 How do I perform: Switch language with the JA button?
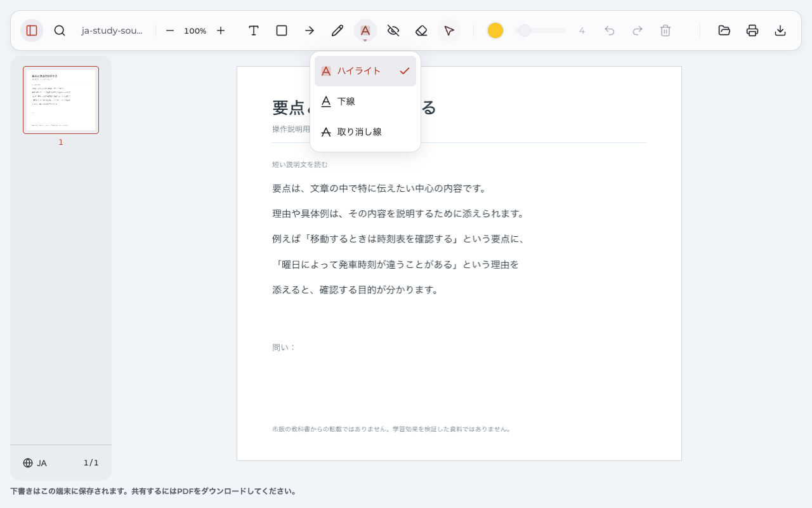35,463
